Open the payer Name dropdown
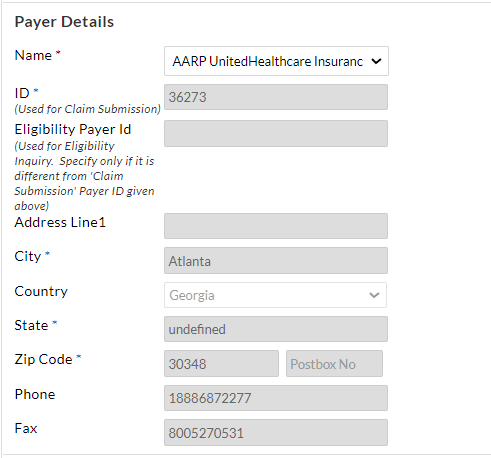The height and width of the screenshot is (458, 491). point(276,61)
